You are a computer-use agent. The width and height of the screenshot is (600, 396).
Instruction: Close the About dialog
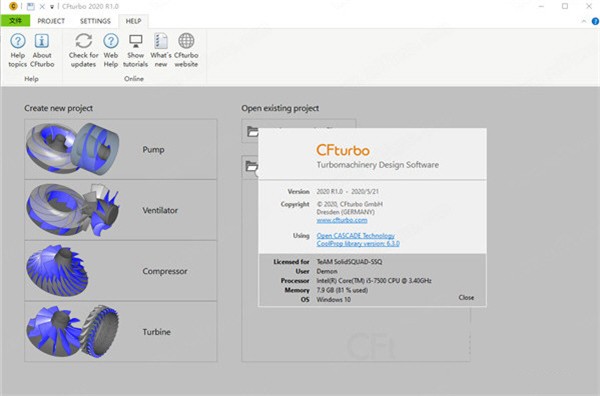pyautogui.click(x=466, y=297)
